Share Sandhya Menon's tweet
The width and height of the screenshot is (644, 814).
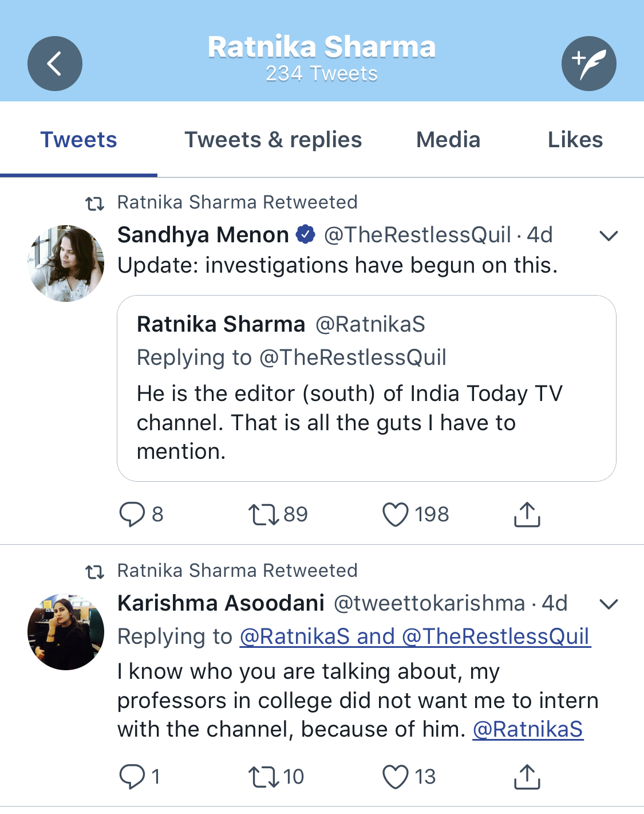527,514
